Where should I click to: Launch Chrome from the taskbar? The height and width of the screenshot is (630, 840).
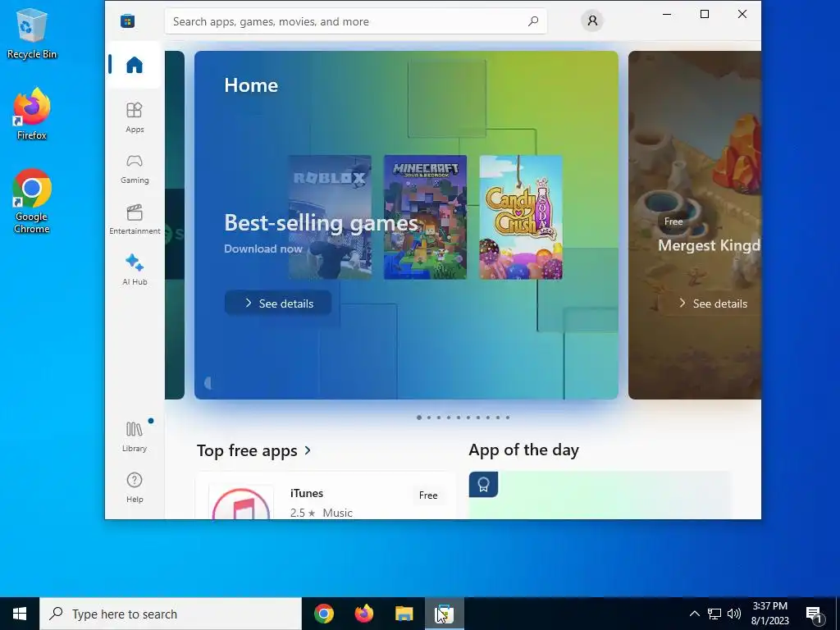[324, 614]
